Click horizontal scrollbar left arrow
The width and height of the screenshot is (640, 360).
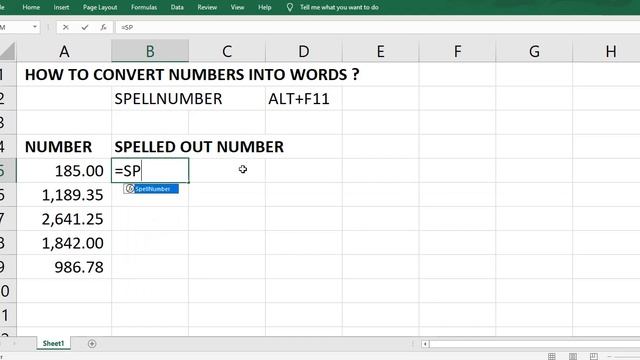(425, 344)
